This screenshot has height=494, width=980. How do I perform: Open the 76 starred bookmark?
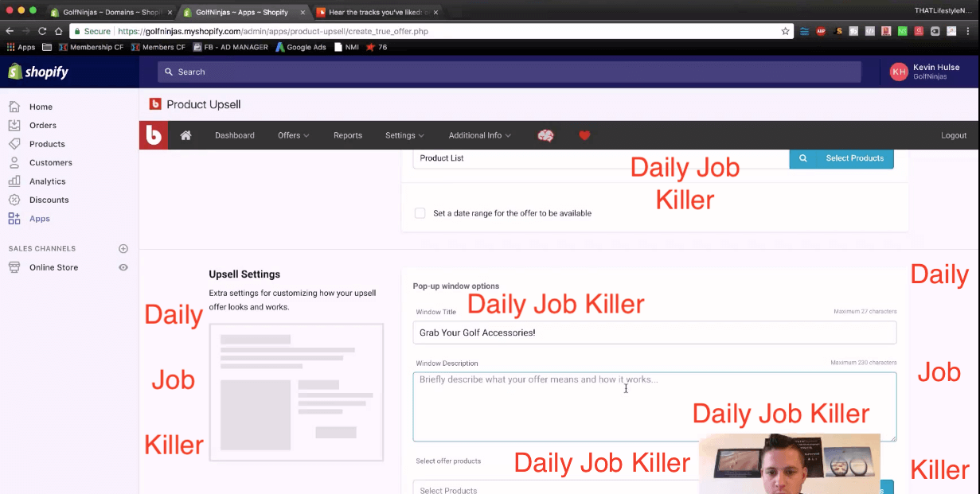pyautogui.click(x=377, y=47)
